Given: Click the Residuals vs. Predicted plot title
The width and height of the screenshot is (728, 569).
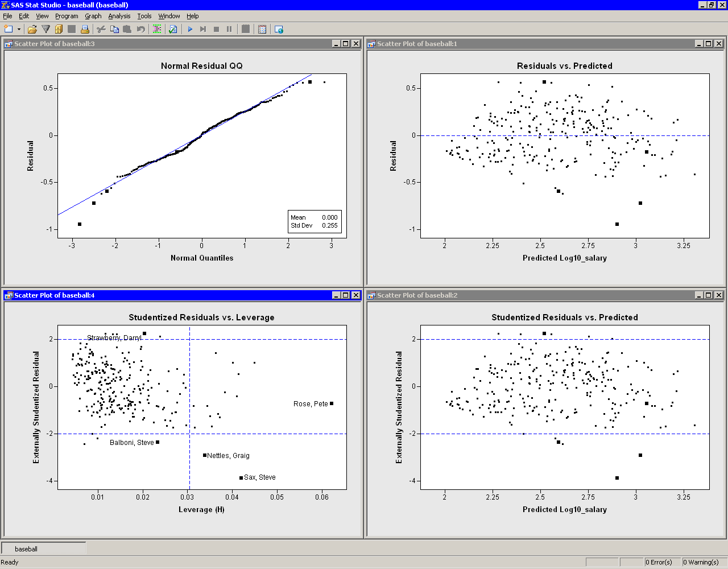Looking at the screenshot, I should tap(565, 66).
